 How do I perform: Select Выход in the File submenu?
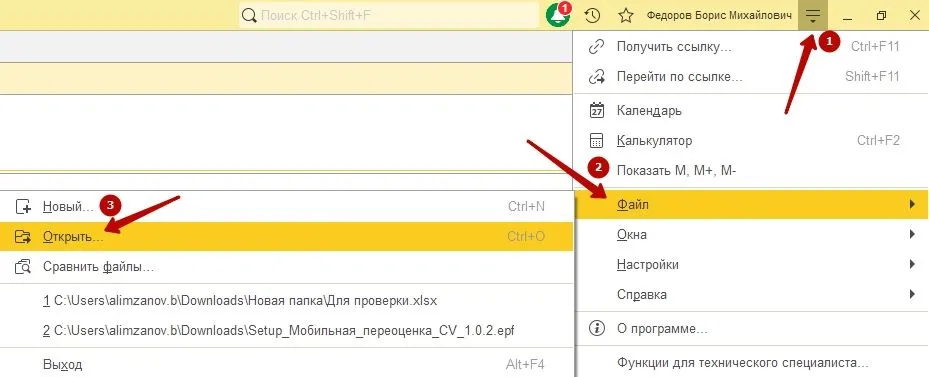tap(287, 364)
